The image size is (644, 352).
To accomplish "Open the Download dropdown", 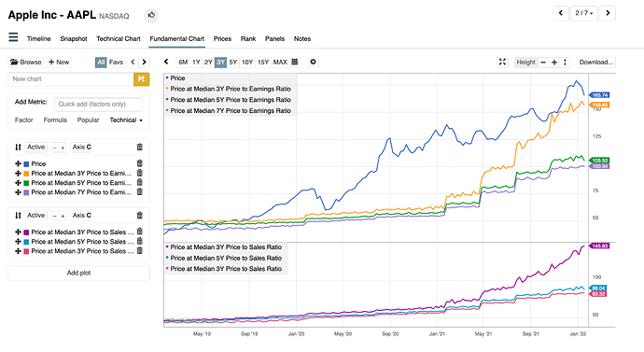I will pos(596,63).
